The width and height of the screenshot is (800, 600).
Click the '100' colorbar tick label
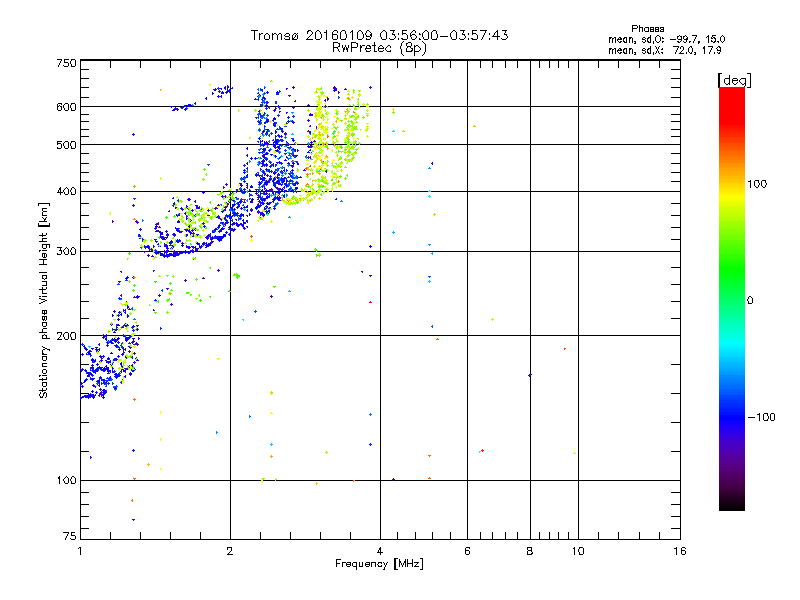point(757,184)
